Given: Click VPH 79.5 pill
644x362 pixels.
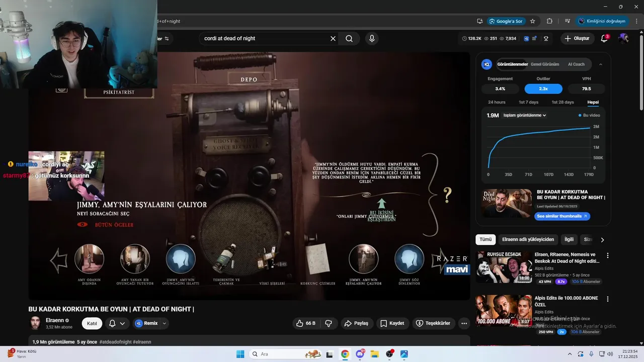Looking at the screenshot, I should point(587,88).
